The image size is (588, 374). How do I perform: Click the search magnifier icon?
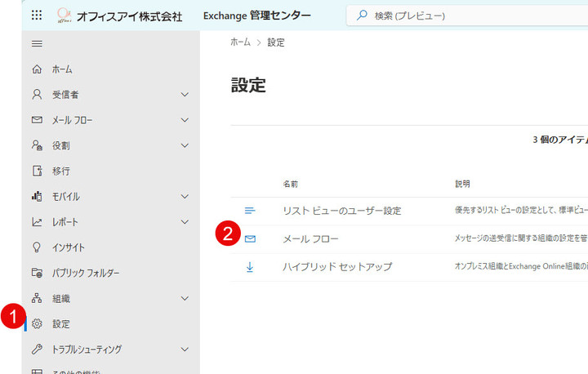click(x=362, y=16)
